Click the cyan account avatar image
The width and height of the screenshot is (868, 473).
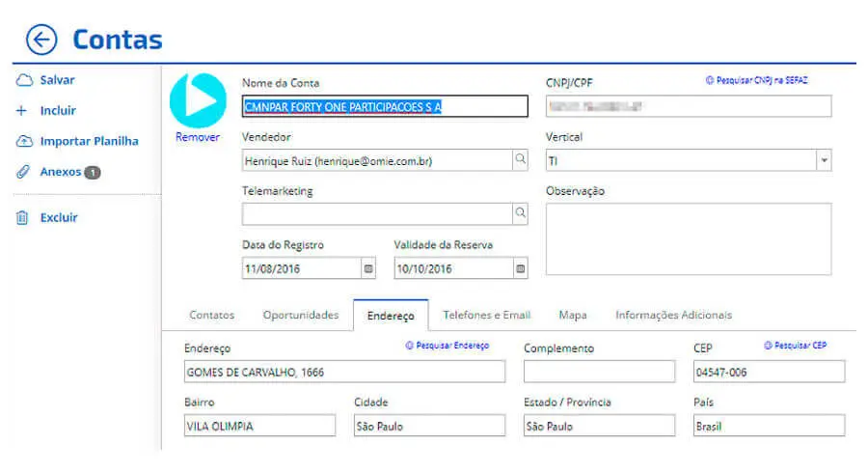click(x=198, y=100)
